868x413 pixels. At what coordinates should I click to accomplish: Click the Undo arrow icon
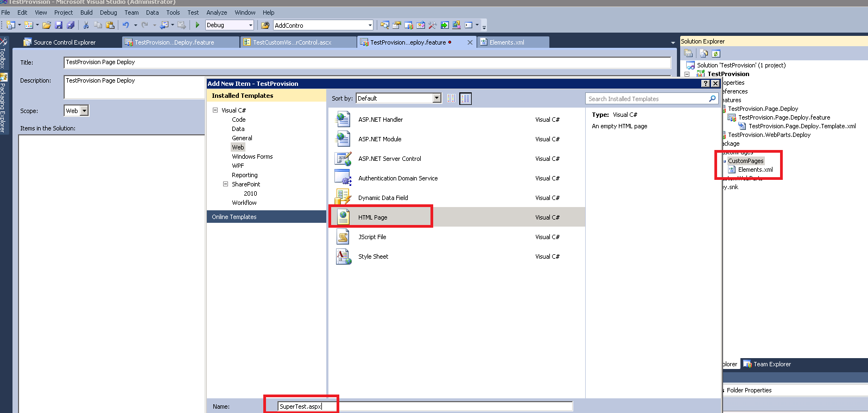125,25
